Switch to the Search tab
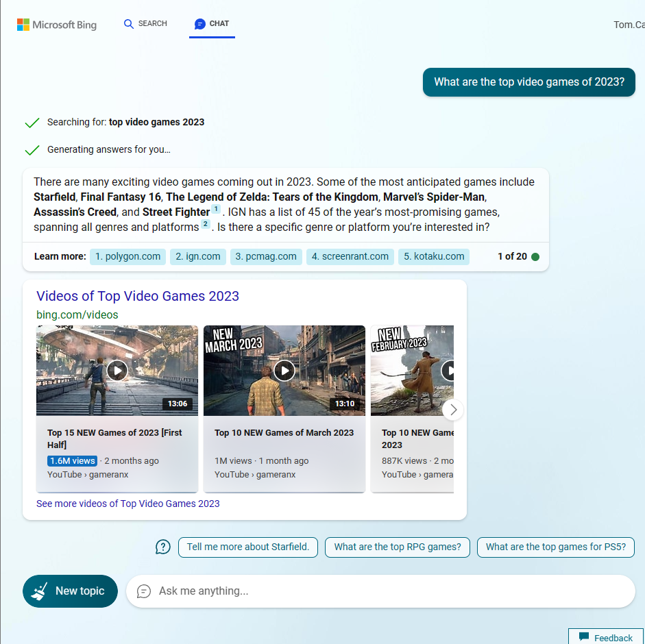This screenshot has width=645, height=644. point(145,23)
